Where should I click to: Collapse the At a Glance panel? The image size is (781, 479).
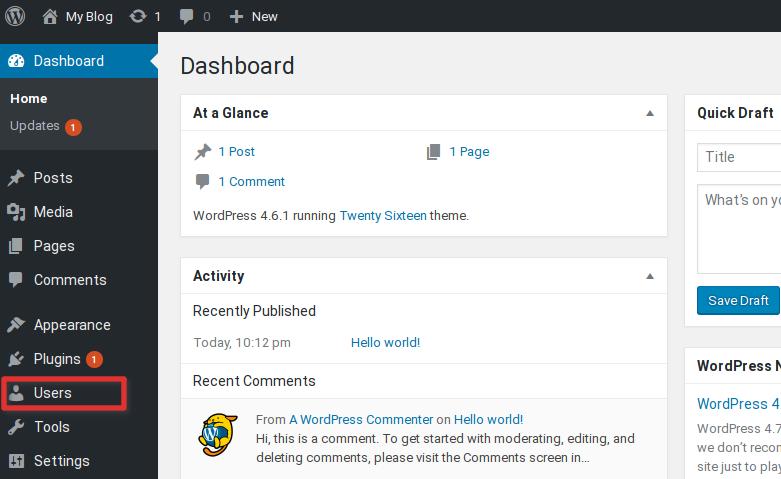(650, 113)
